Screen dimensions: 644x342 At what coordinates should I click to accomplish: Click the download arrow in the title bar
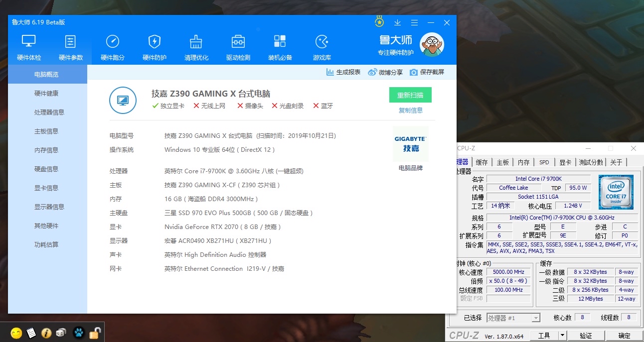pos(397,22)
